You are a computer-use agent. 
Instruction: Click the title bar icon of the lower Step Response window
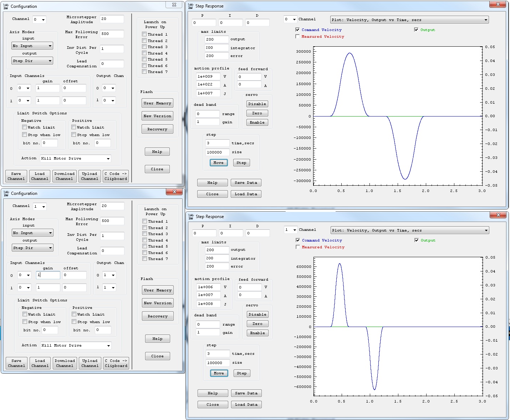(x=191, y=217)
